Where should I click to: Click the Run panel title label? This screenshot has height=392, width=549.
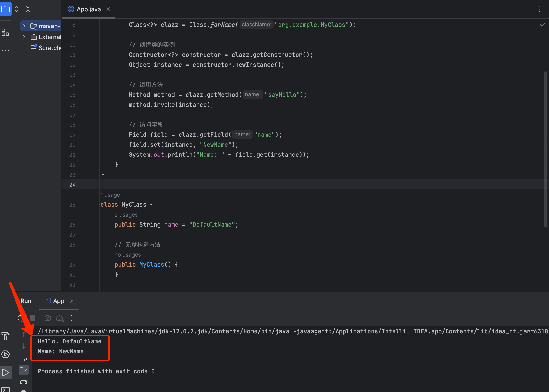pos(26,301)
